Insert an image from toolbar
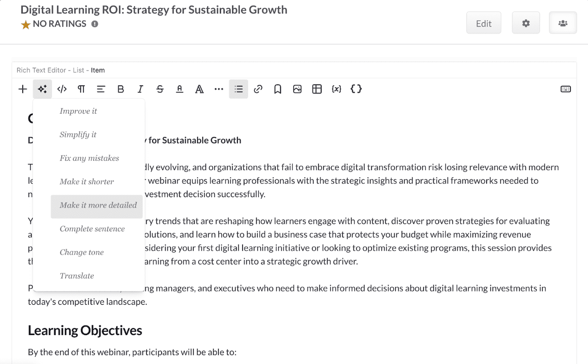The width and height of the screenshot is (588, 364). coord(297,89)
